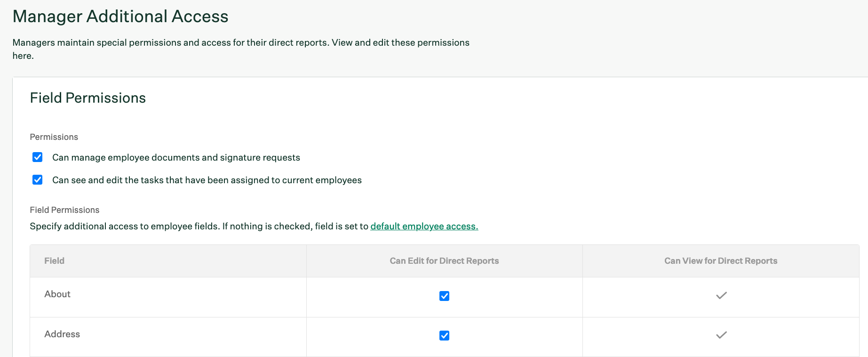Click the small Field Permissions subheading
This screenshot has height=357, width=868.
[65, 210]
